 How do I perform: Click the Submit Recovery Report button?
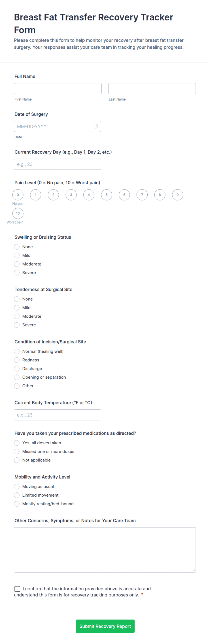(105, 626)
